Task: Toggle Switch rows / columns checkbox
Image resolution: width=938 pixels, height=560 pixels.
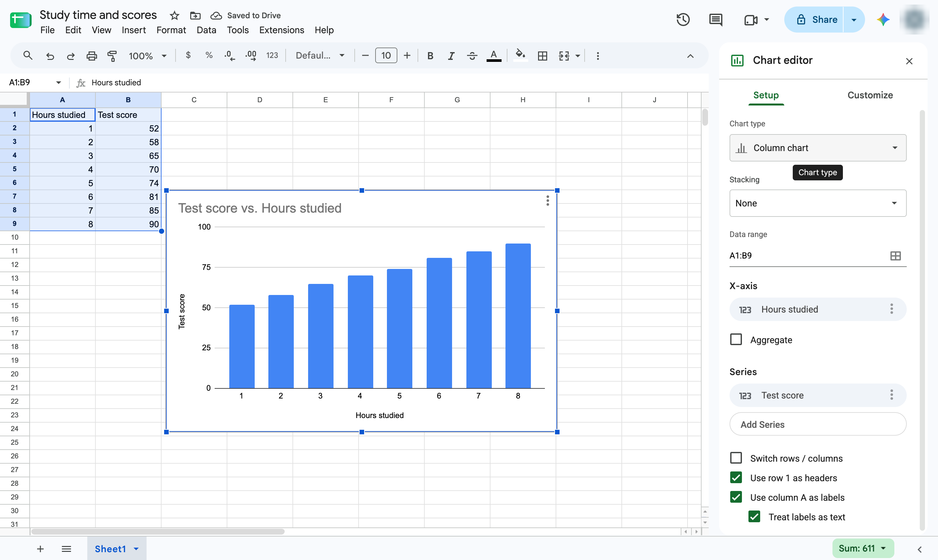Action: 736,458
